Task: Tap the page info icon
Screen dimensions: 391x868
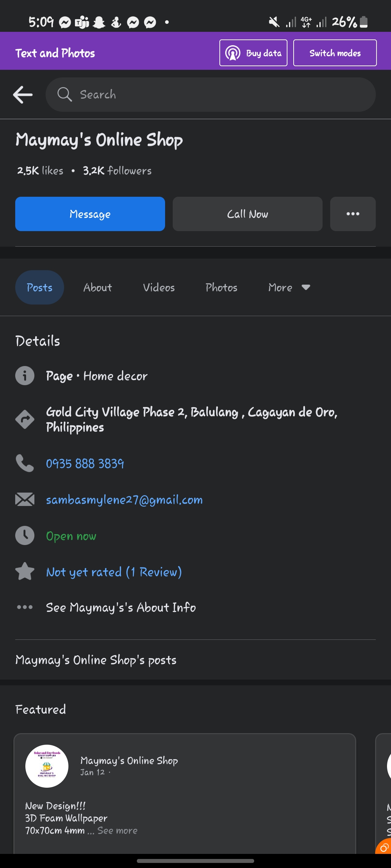Action: [x=25, y=376]
